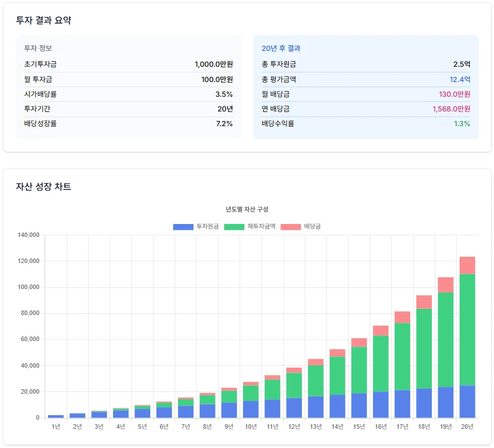Click the 1년 axis label
494x448 pixels.
point(55,427)
